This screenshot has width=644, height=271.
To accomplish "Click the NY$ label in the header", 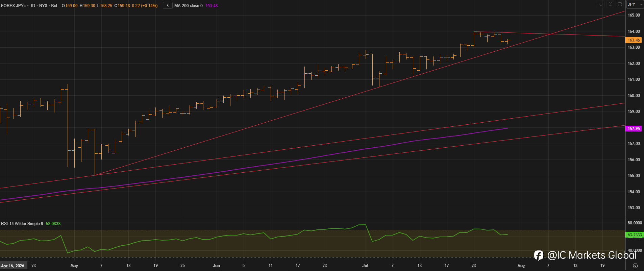I will [43, 6].
